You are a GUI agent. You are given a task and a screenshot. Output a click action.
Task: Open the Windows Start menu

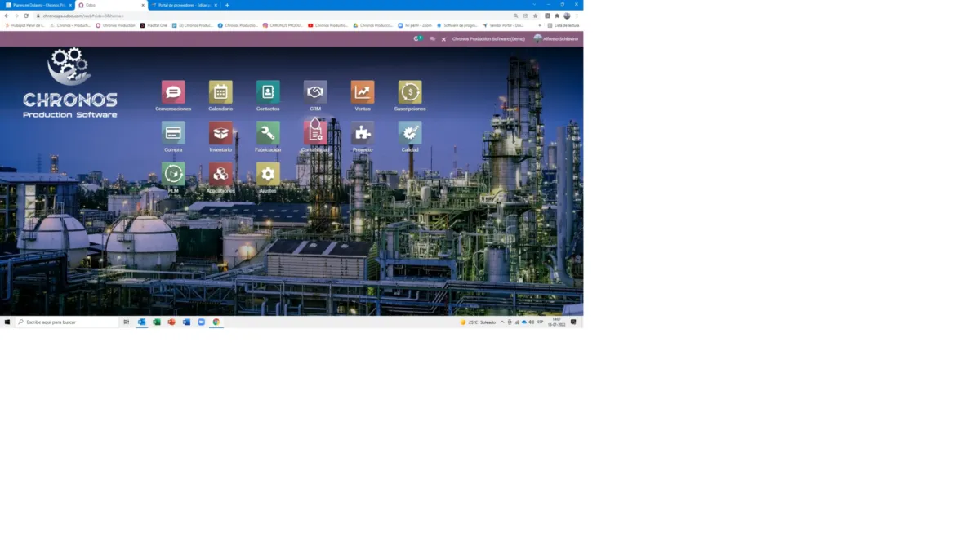point(7,322)
